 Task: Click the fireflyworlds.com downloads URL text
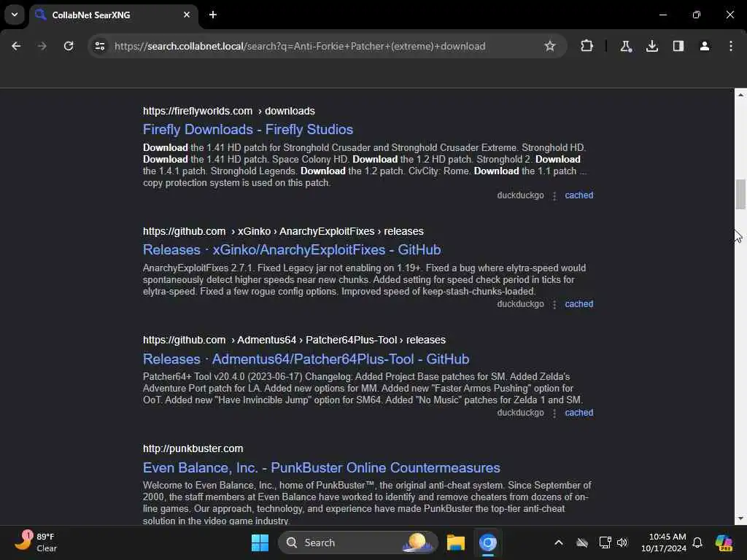click(x=228, y=111)
